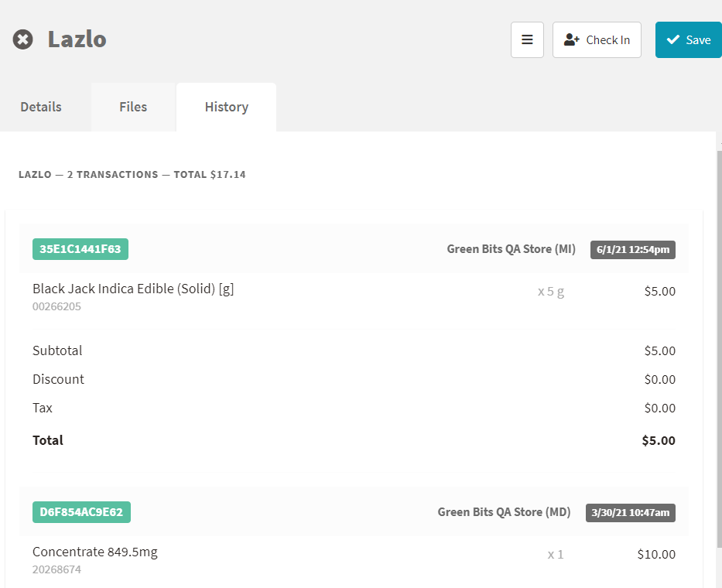Screen dimensions: 722x588
Task: Click the Discount label
Action: pos(58,379)
